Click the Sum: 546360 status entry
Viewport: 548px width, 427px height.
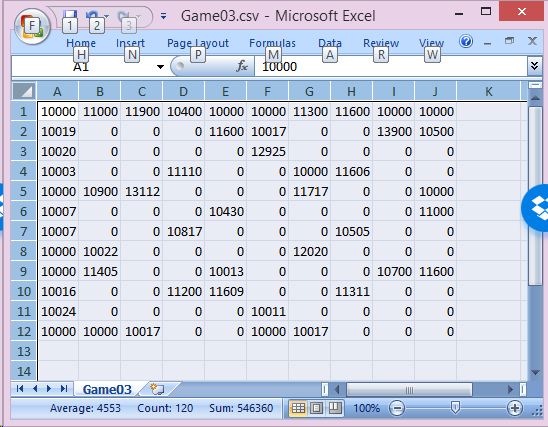tap(241, 408)
